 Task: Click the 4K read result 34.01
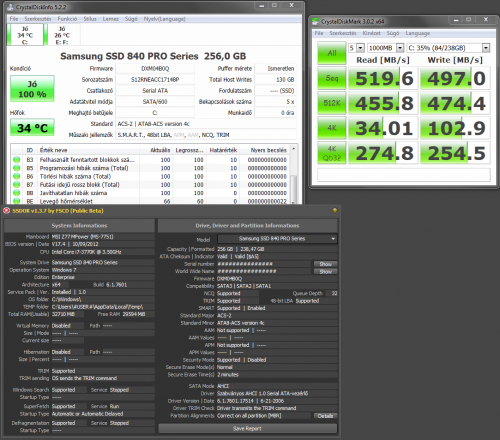tap(383, 128)
